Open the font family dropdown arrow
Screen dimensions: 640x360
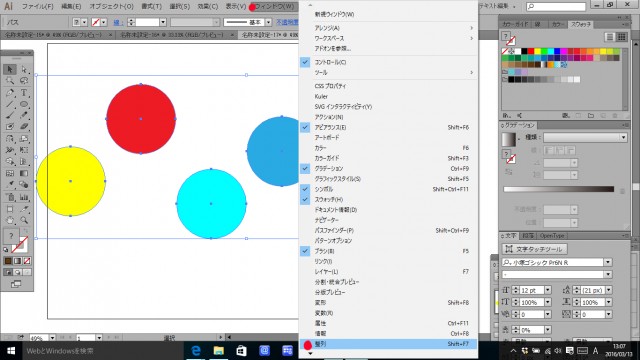(608, 262)
